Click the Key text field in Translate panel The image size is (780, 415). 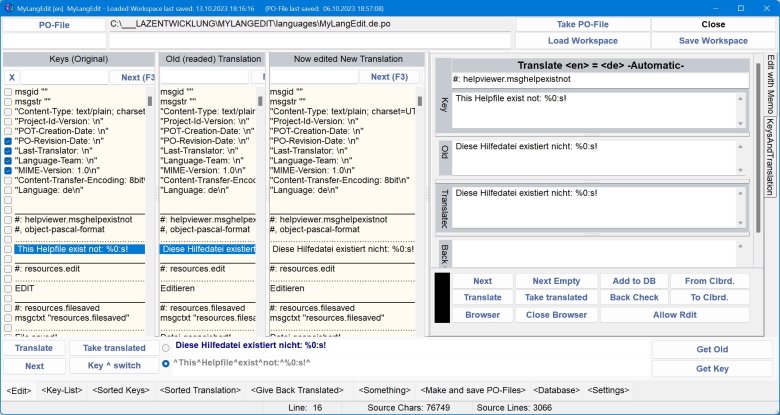(598, 108)
